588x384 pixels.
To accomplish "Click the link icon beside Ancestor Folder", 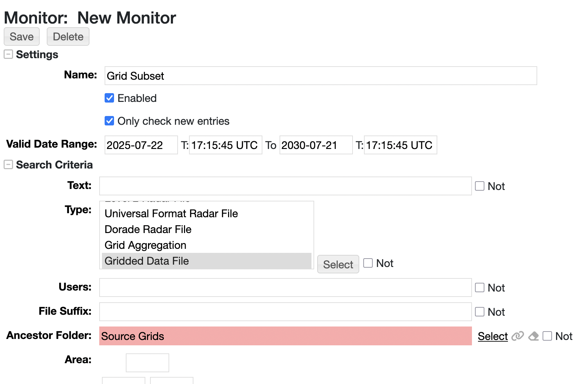I will [x=517, y=336].
